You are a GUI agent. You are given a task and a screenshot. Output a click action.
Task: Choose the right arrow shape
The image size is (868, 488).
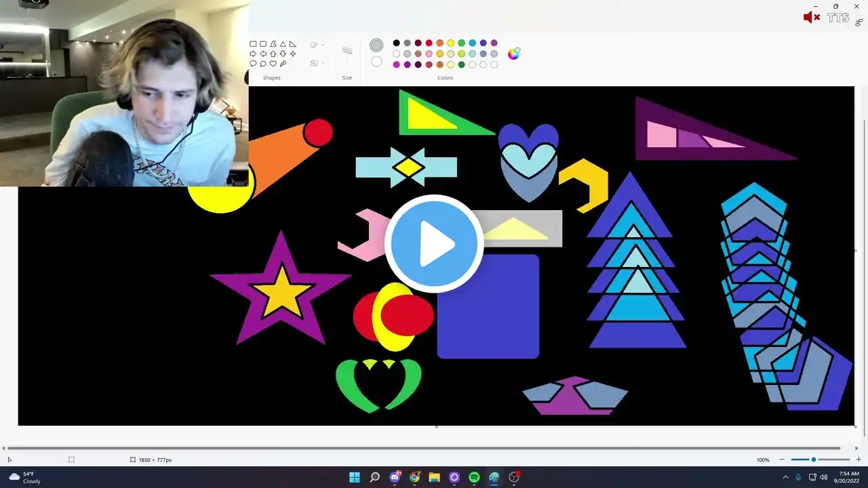point(253,54)
